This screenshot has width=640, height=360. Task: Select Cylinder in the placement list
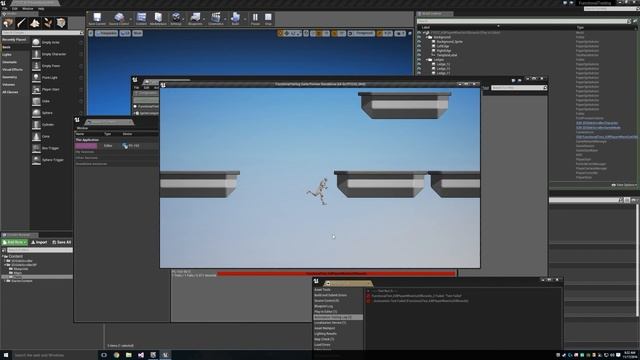[58, 125]
